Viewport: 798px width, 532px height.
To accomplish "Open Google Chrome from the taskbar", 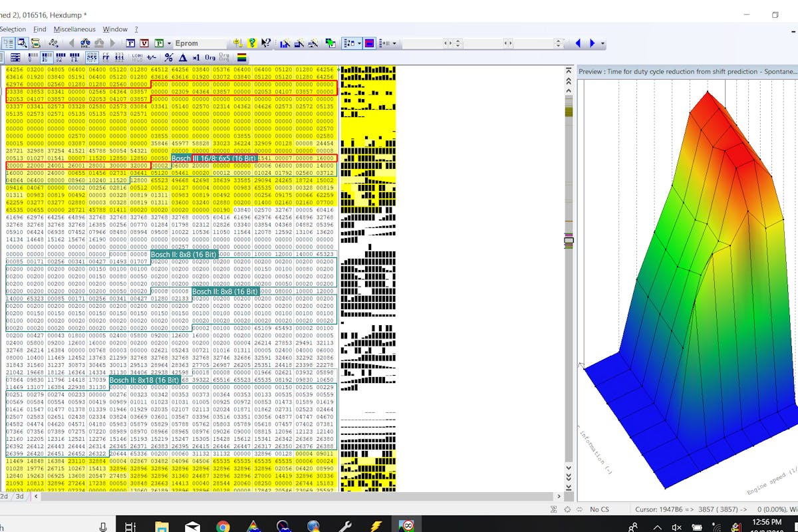I will point(223,527).
